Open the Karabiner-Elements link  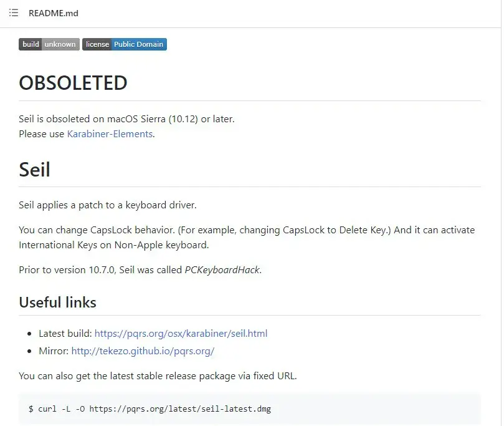(x=110, y=134)
